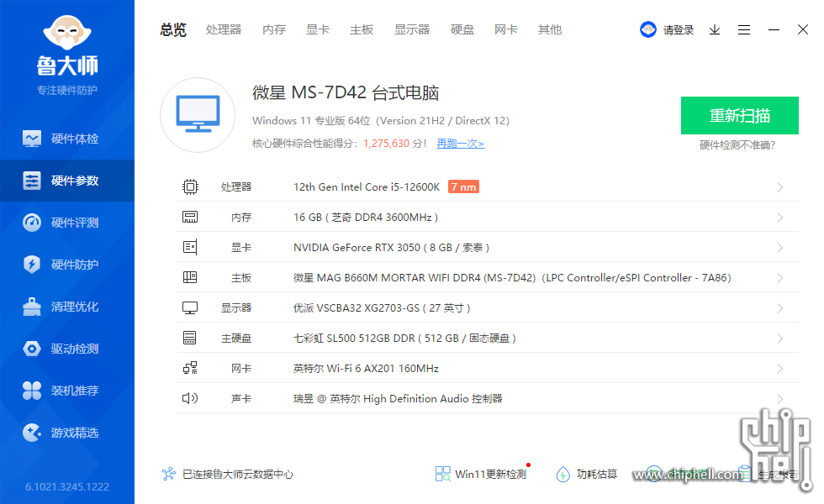This screenshot has height=504, width=824.
Task: Click the speaker icon for 声卡
Action: [x=190, y=398]
